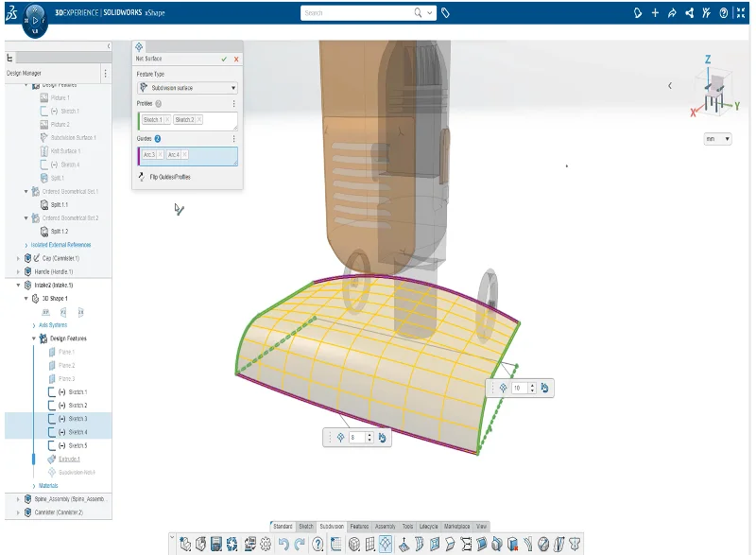Open the mm units dropdown
The width and height of the screenshot is (756, 555).
click(717, 139)
